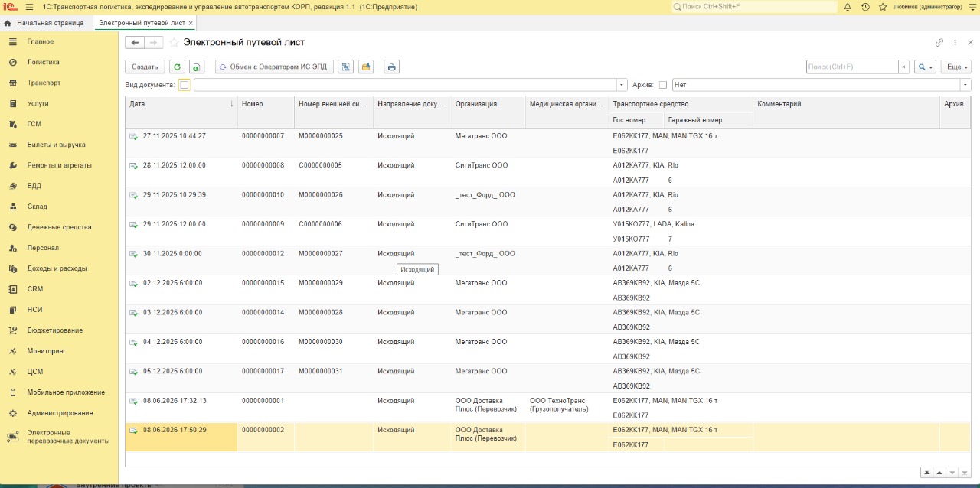Go to the Начальная страница home tab

[44, 23]
